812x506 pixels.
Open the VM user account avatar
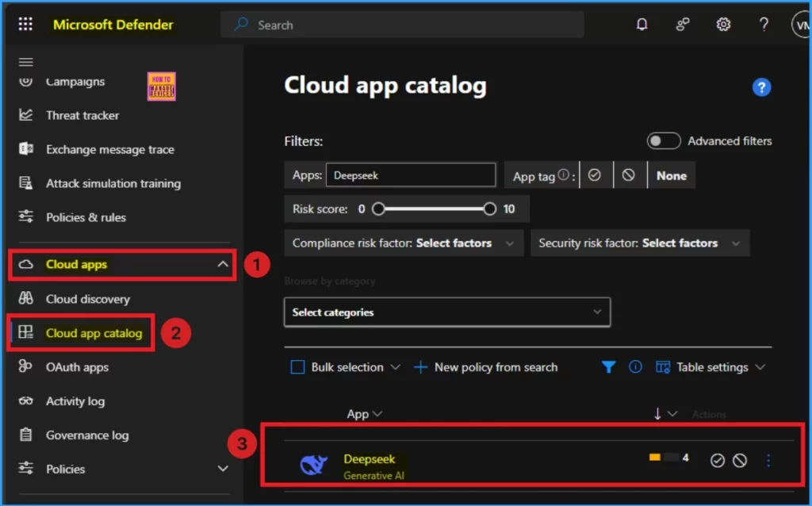(x=802, y=25)
